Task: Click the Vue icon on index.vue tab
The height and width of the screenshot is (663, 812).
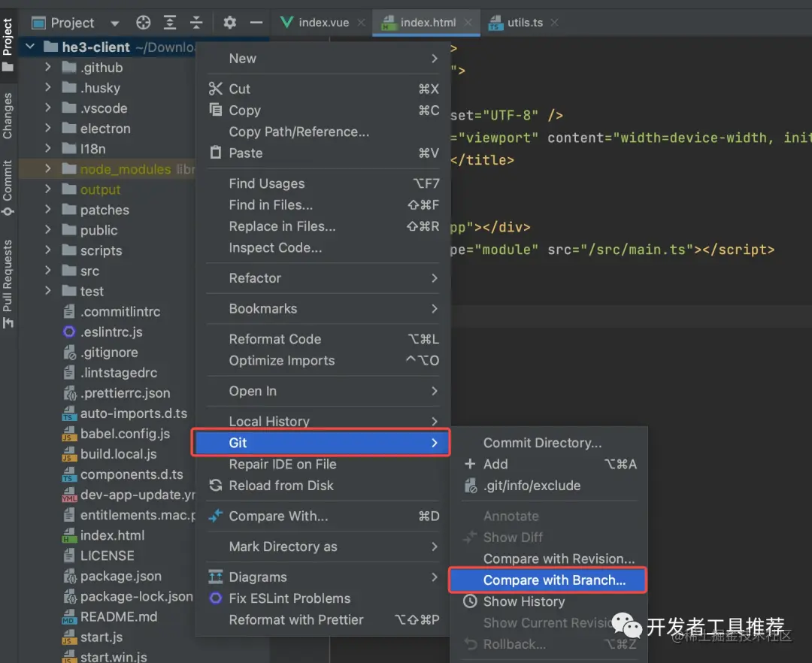Action: [x=286, y=23]
